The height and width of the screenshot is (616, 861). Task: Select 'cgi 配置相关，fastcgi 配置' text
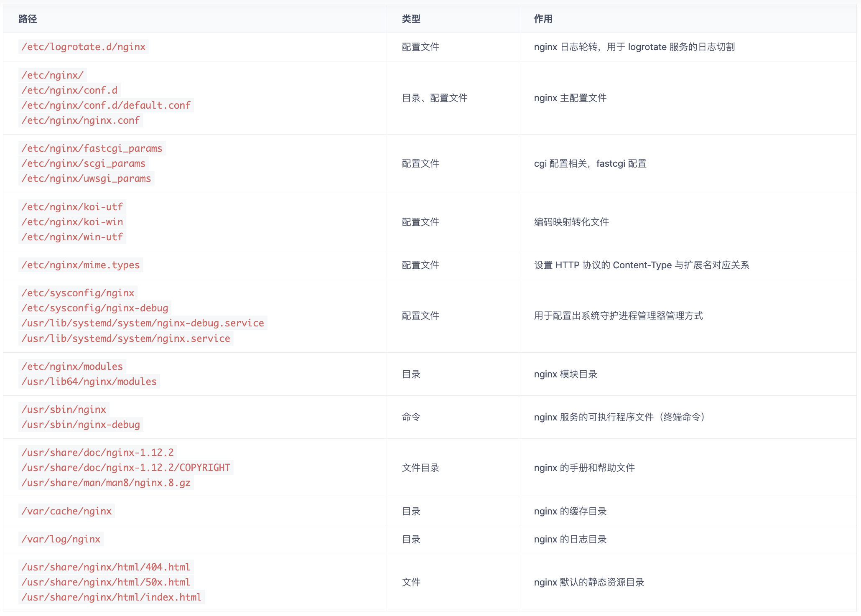point(590,163)
